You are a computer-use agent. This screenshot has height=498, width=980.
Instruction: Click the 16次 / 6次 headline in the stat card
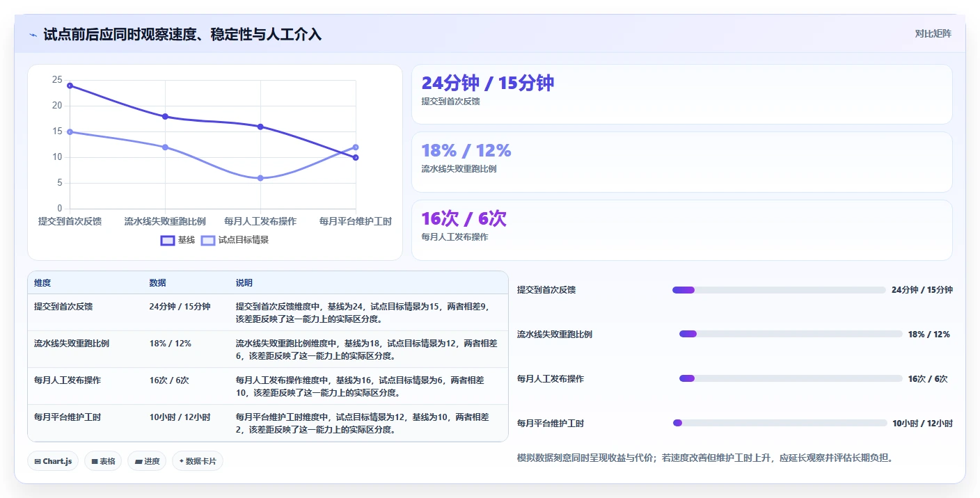(x=464, y=218)
